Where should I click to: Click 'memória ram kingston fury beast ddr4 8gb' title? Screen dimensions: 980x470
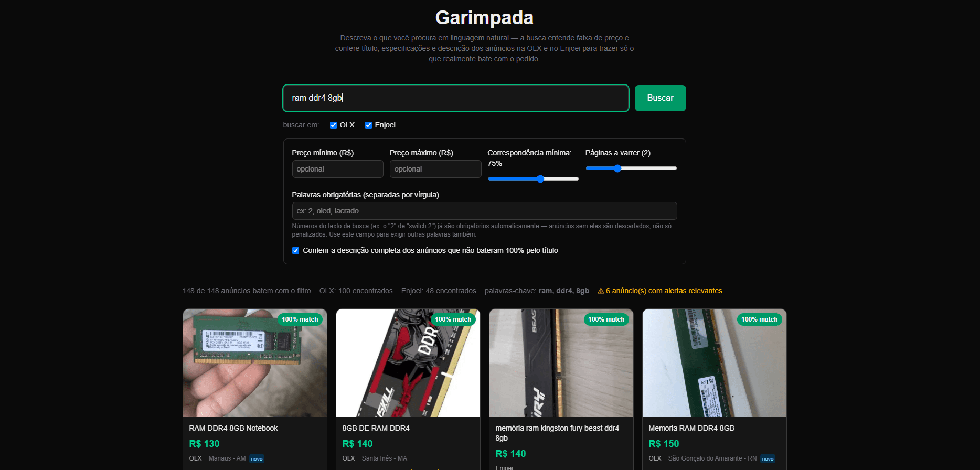pyautogui.click(x=557, y=433)
